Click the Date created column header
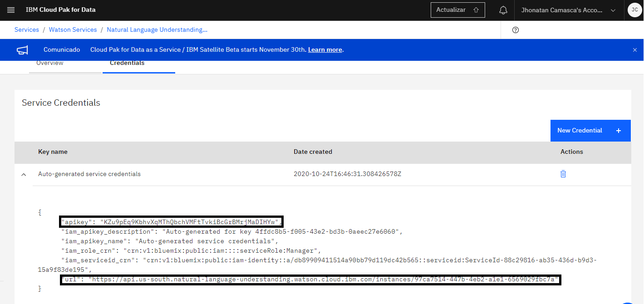The height and width of the screenshot is (304, 644). [313, 152]
